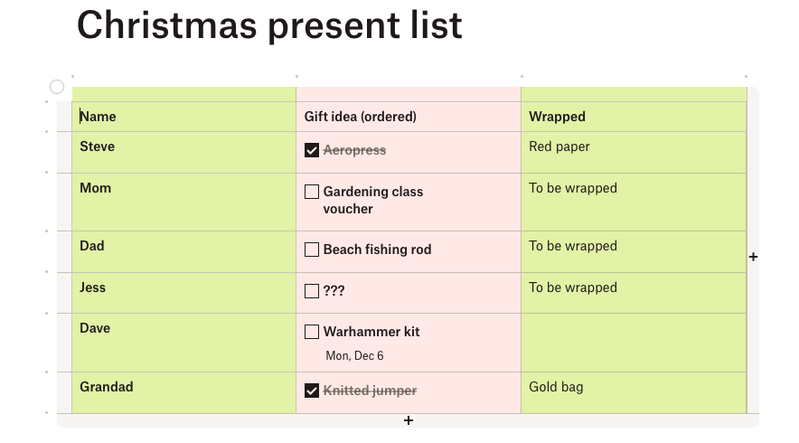Check the ??? gift checkbox

(312, 291)
